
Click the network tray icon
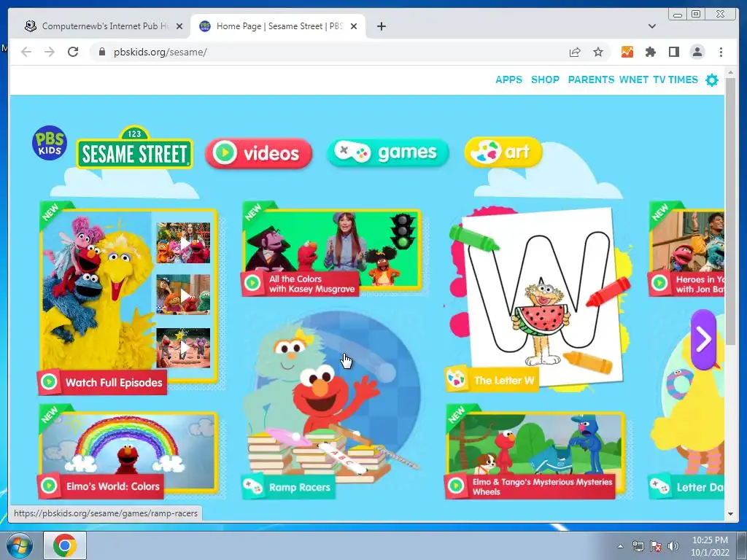638,546
